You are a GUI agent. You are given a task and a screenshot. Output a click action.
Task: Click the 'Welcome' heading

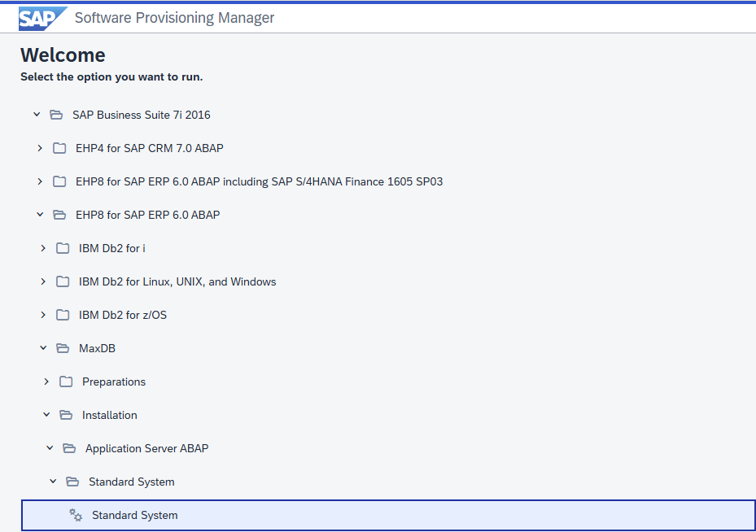(x=63, y=55)
